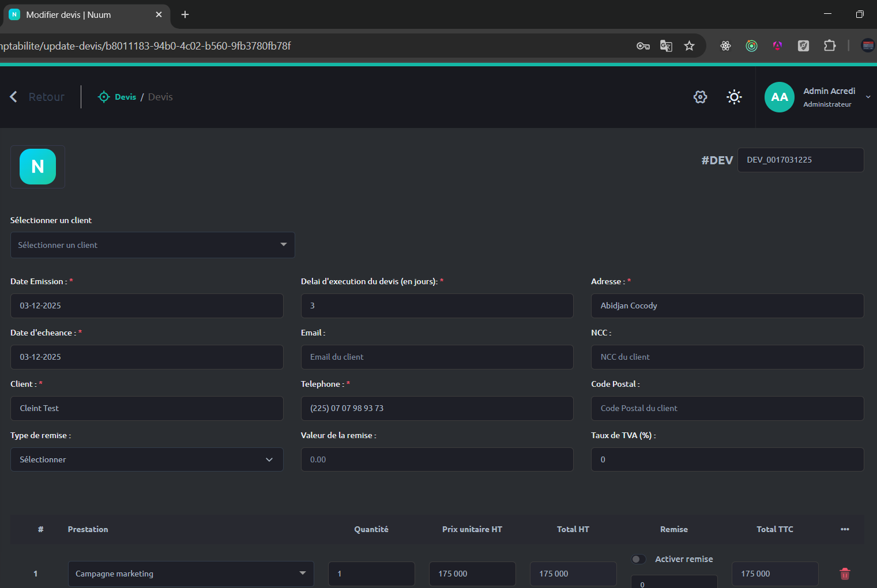Go back using the Retour button
Screen dimensions: 877x588
tap(38, 97)
